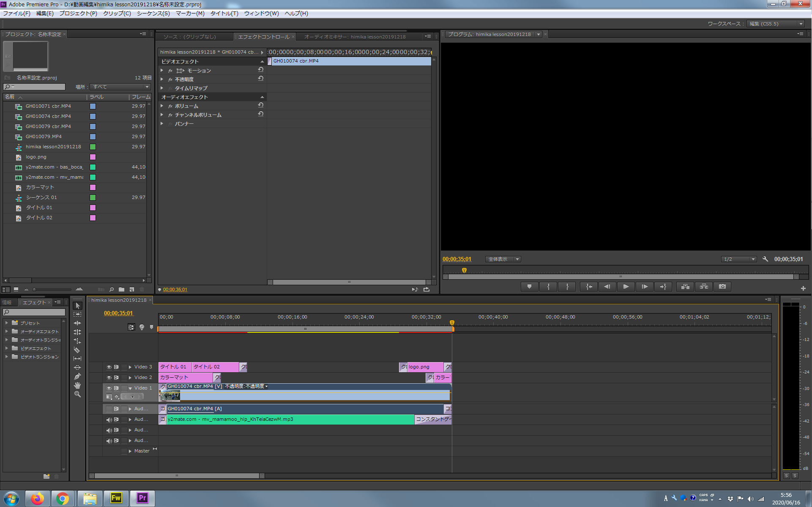Viewport: 812px width, 507px height.
Task: Click New Item icon in Project panel
Action: [132, 289]
